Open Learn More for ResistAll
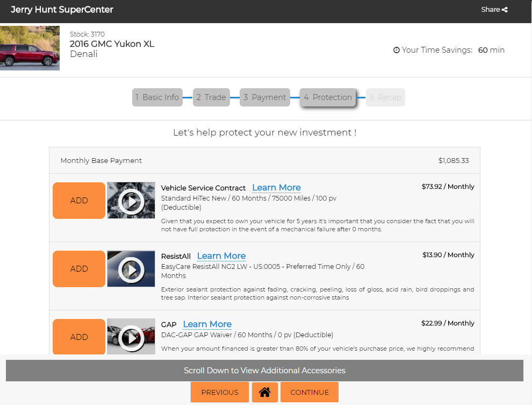 click(x=221, y=256)
